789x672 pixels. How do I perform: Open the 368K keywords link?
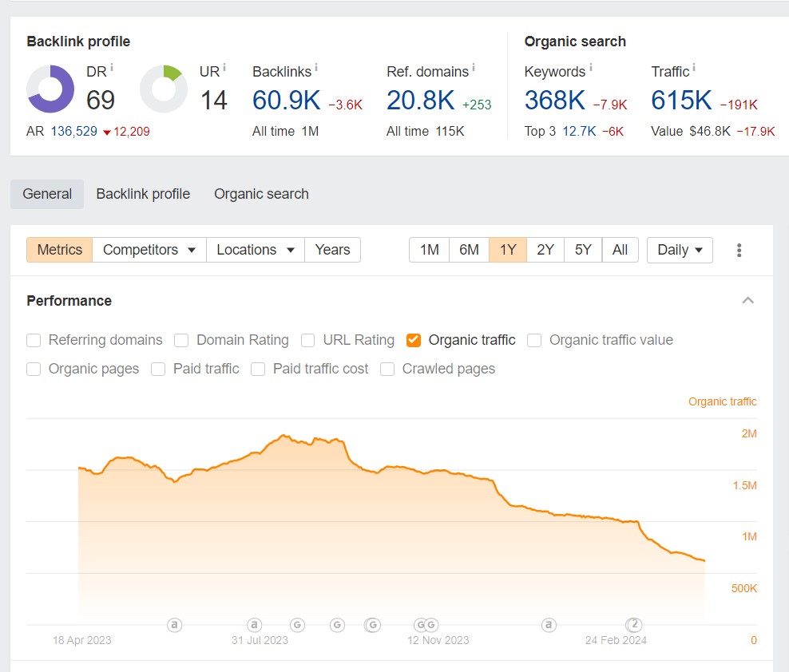[x=555, y=100]
